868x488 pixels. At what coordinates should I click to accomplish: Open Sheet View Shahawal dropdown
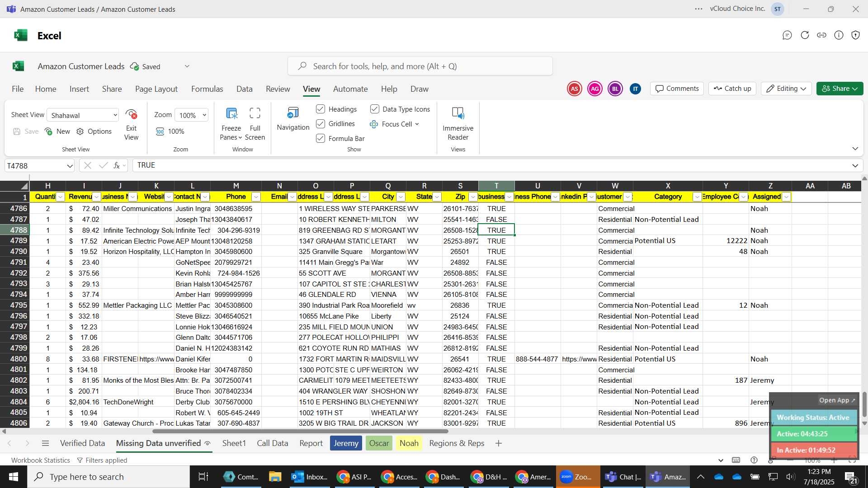click(x=83, y=115)
